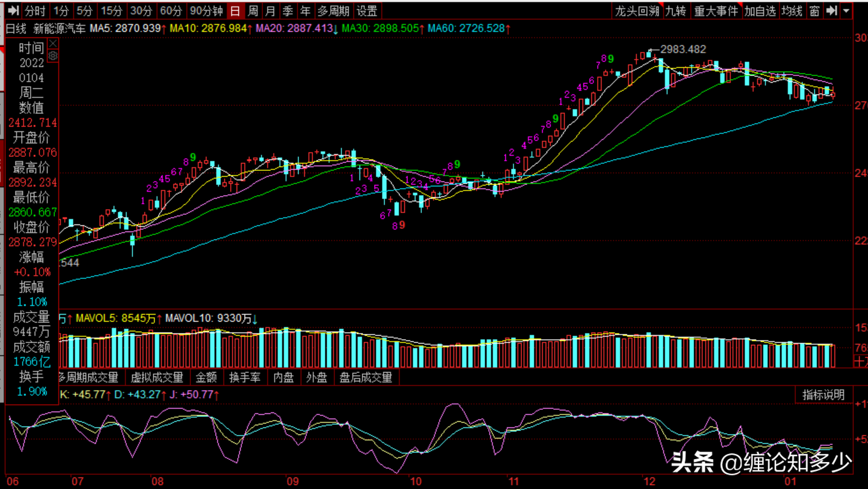Image resolution: width=868 pixels, height=489 pixels.
Task: Toggle the 九转 sequence indicator
Action: (675, 11)
